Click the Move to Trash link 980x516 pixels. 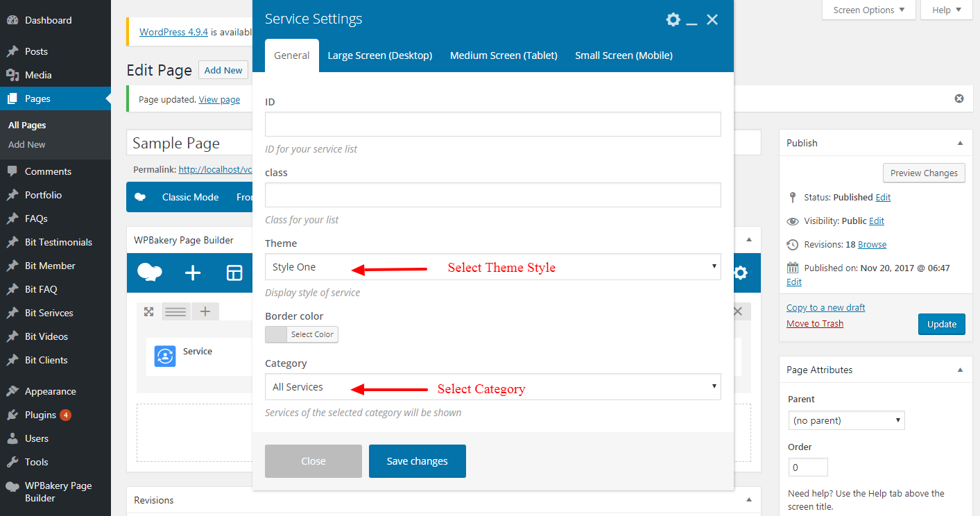[x=815, y=323]
